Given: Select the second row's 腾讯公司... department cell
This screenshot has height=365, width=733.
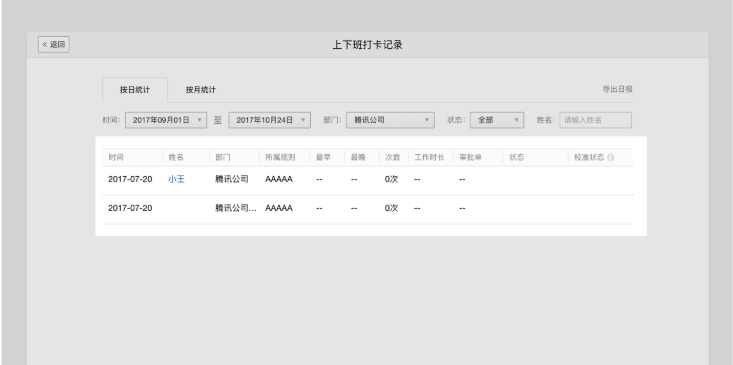Looking at the screenshot, I should click(x=236, y=208).
